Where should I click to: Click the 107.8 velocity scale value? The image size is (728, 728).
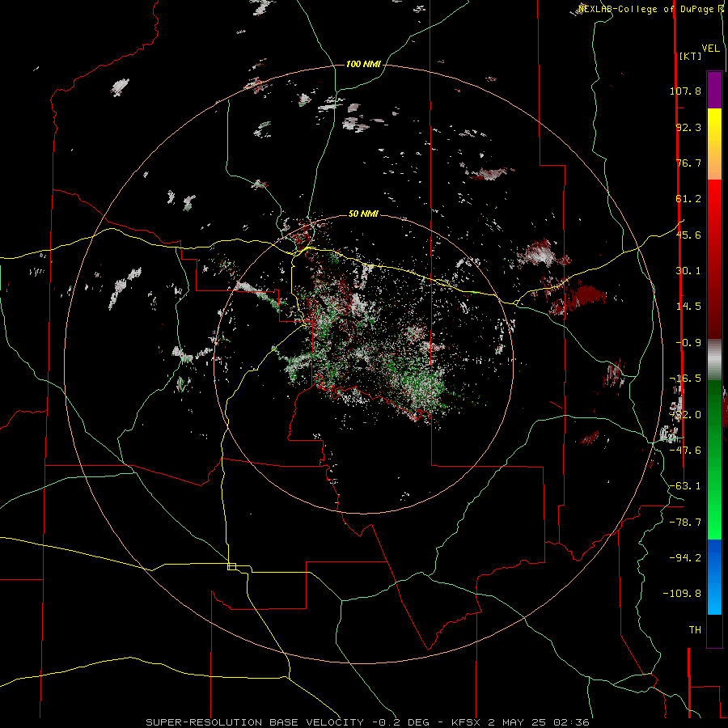685,91
